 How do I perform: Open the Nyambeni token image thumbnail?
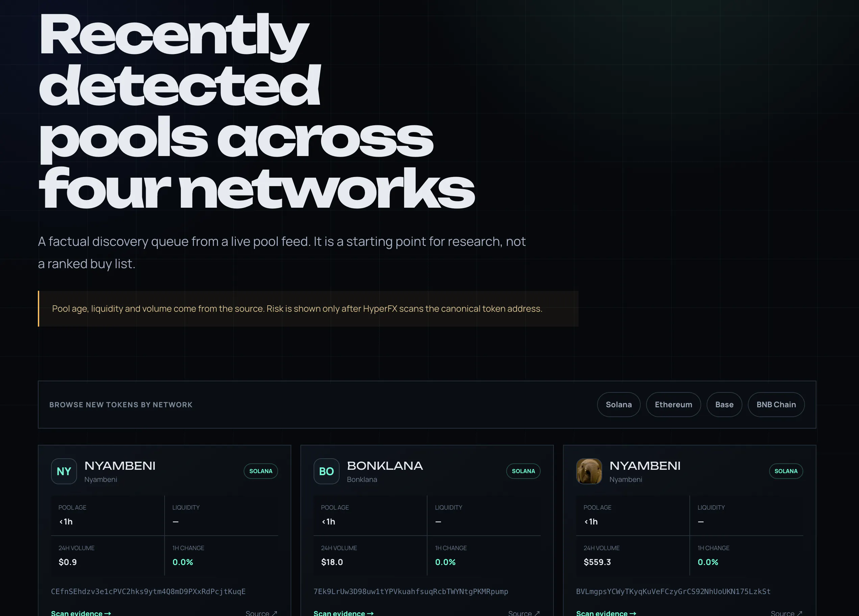pos(589,471)
